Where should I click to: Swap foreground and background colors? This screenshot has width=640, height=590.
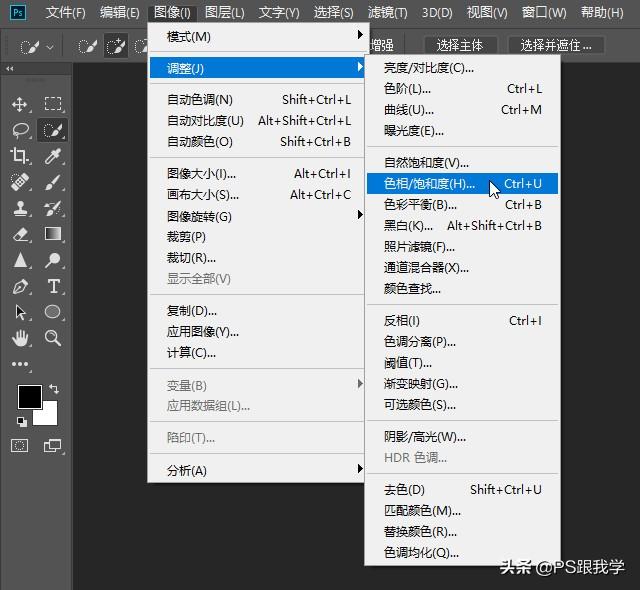pos(54,389)
